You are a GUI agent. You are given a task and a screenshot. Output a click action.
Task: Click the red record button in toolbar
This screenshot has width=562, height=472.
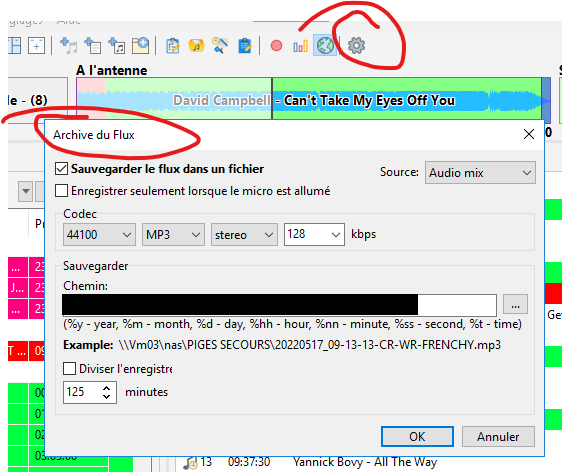pos(276,46)
